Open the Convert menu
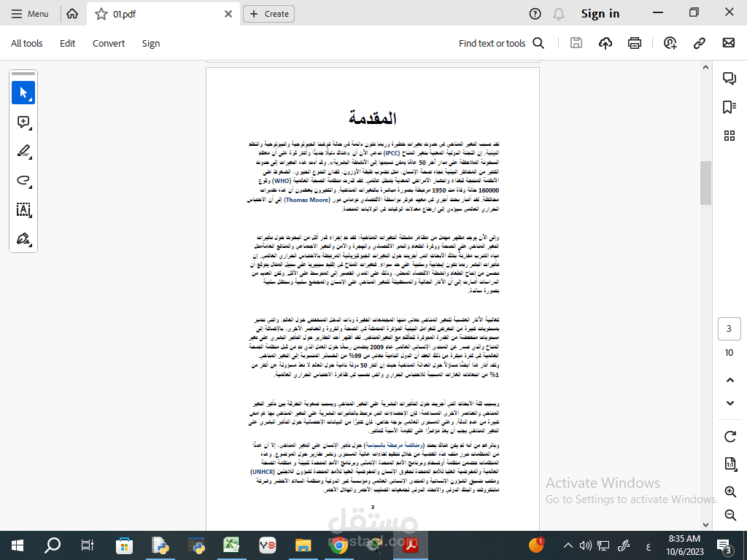The height and width of the screenshot is (560, 747). 109,43
